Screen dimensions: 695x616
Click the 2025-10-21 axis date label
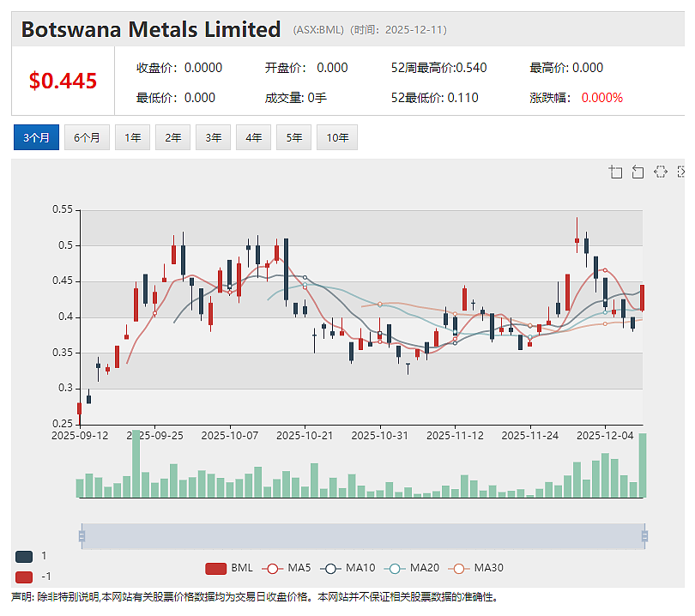305,436
